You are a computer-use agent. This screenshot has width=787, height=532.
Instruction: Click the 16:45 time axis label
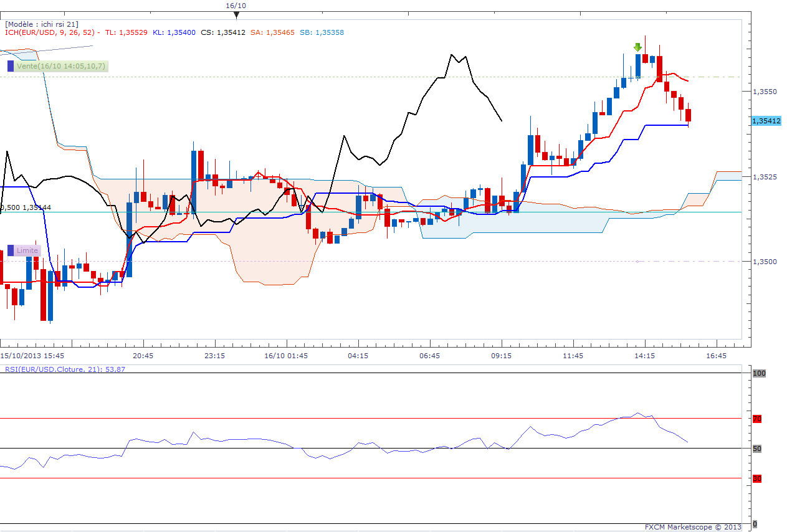coord(717,356)
